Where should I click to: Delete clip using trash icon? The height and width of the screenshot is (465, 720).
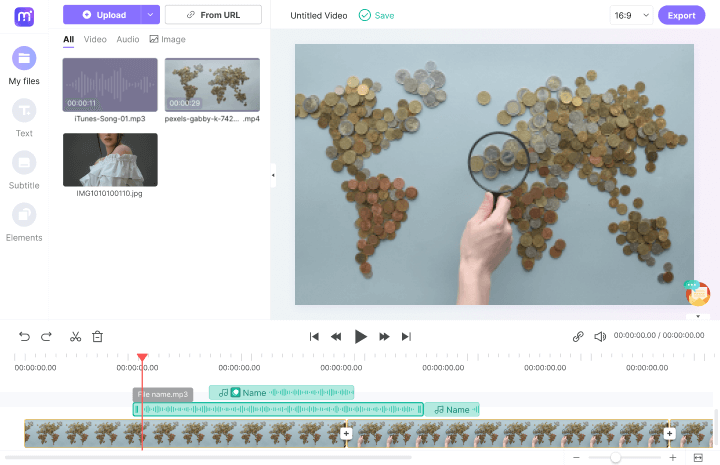click(98, 337)
